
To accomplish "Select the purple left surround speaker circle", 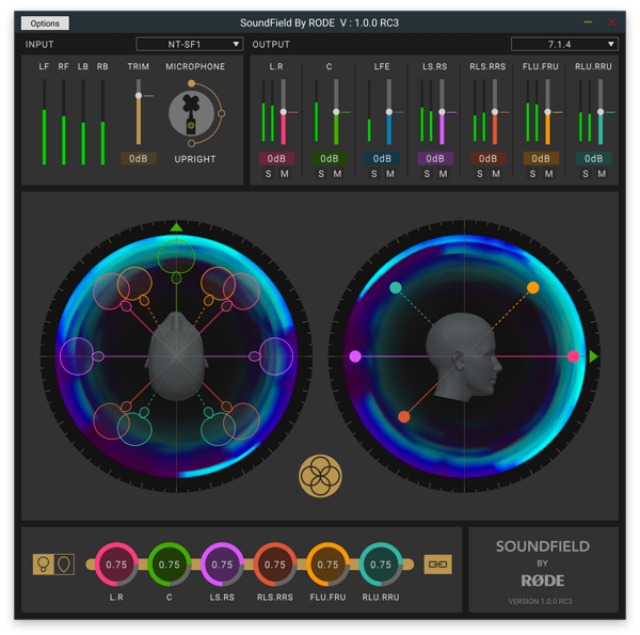I will click(77, 356).
